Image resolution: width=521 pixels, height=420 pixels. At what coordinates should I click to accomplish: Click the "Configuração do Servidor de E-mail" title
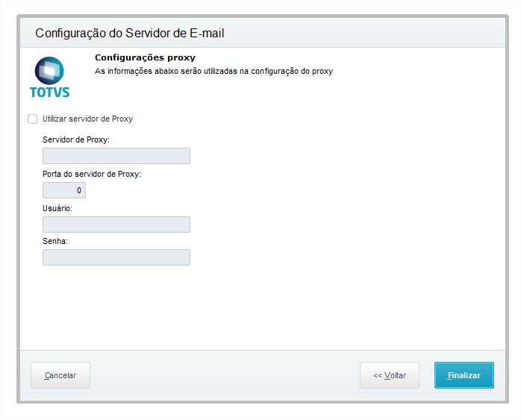130,33
